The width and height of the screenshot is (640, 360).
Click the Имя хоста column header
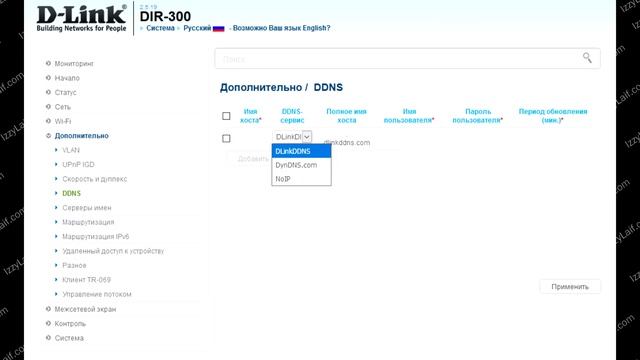250,116
